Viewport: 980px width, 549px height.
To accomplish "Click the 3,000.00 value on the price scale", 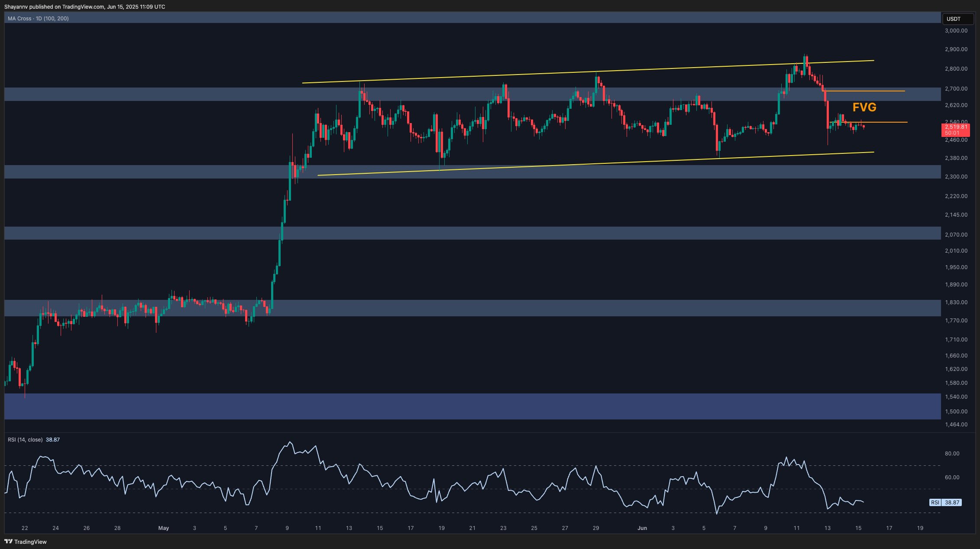I will click(x=955, y=31).
